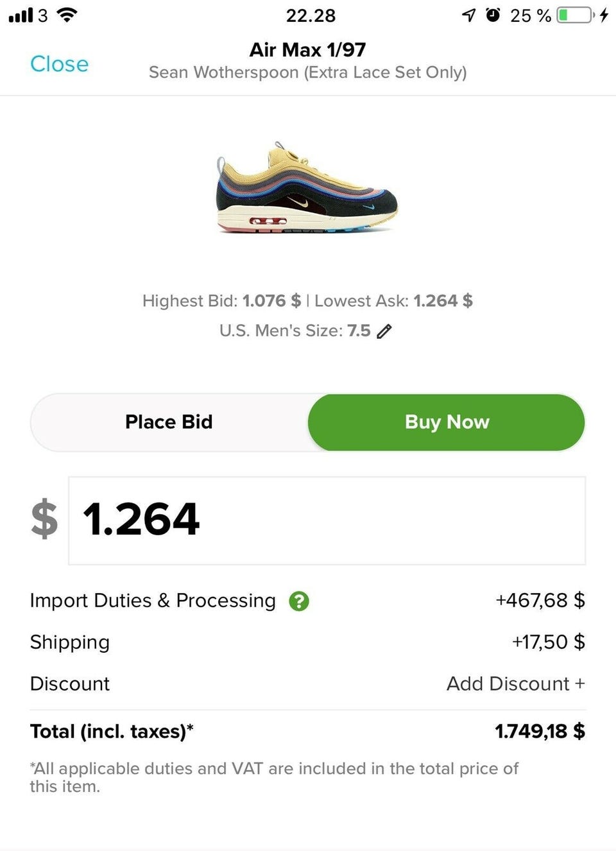Image resolution: width=616 pixels, height=851 pixels.
Task: Tap the Air Max 1/97 title
Action: click(x=307, y=49)
